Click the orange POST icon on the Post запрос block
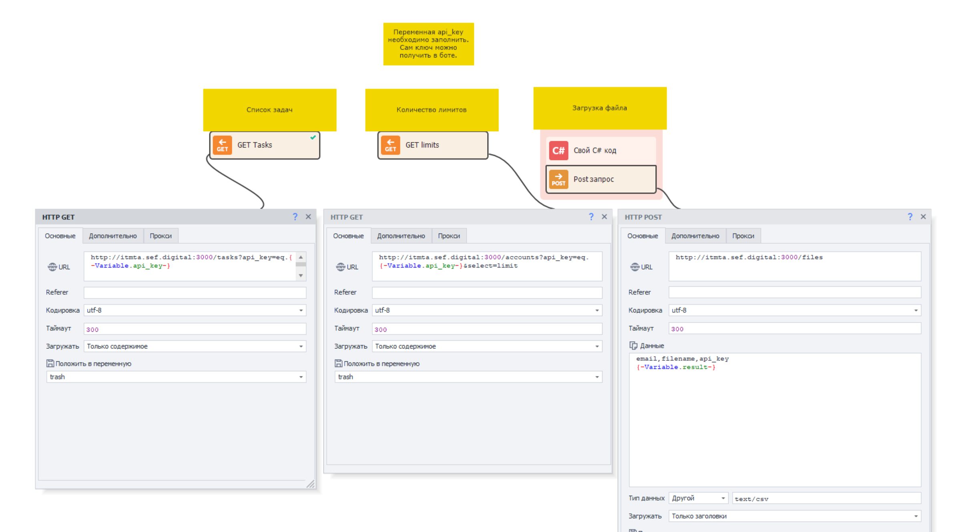The image size is (980, 532). click(558, 179)
